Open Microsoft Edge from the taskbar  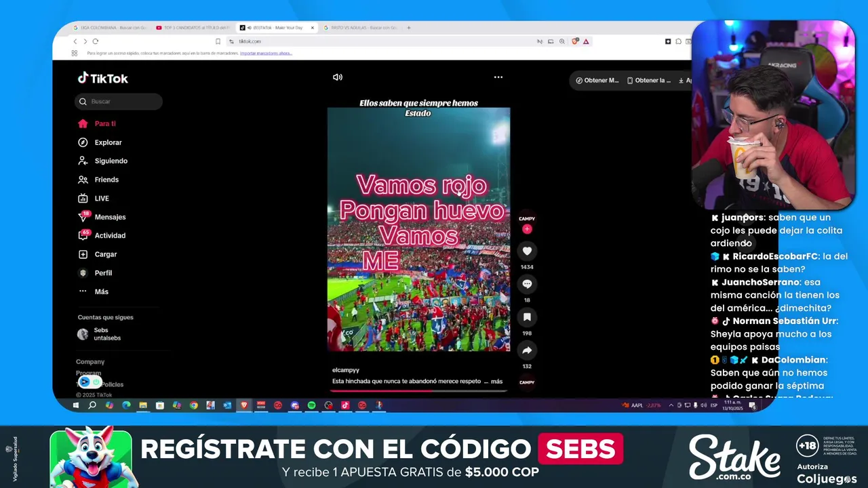[126, 405]
